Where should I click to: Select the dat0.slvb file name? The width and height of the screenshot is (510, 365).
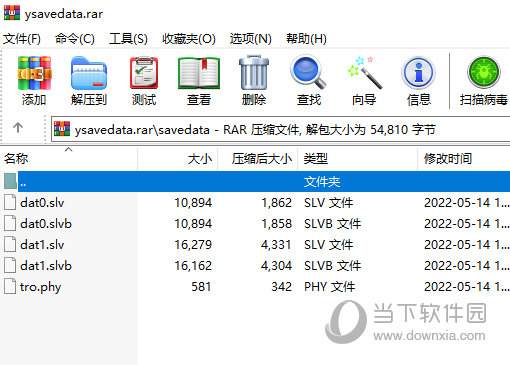[x=46, y=224]
